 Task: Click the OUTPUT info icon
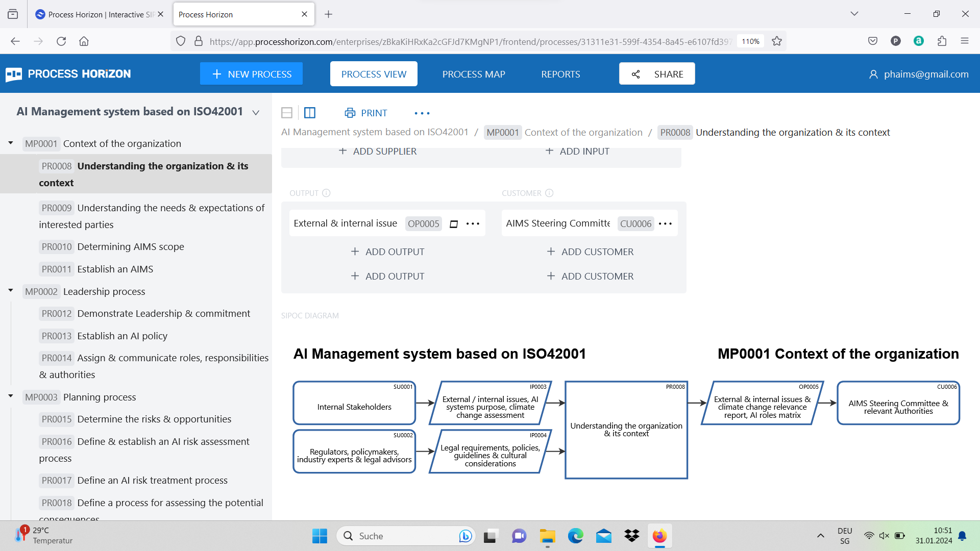click(326, 193)
